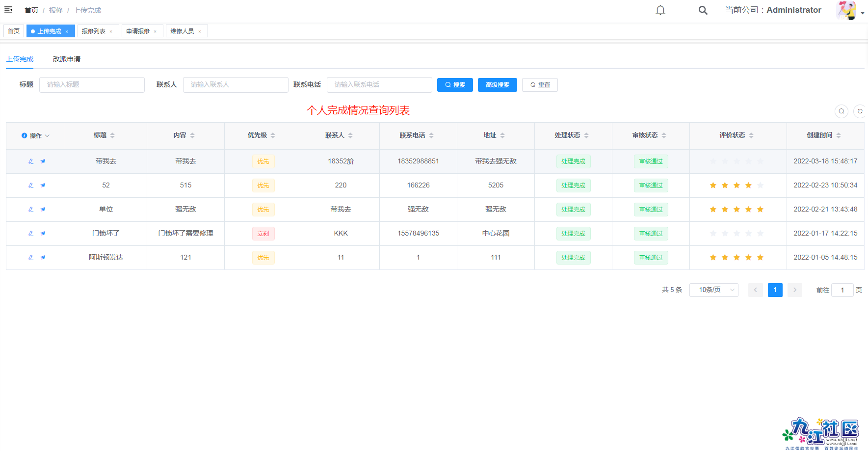
Task: Click the round search toggle icon above table
Action: 841,111
